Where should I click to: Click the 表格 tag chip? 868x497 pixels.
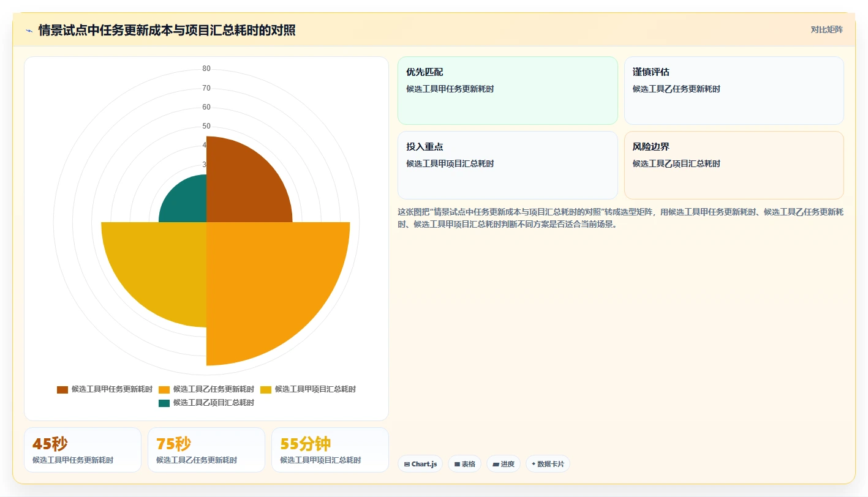(465, 464)
